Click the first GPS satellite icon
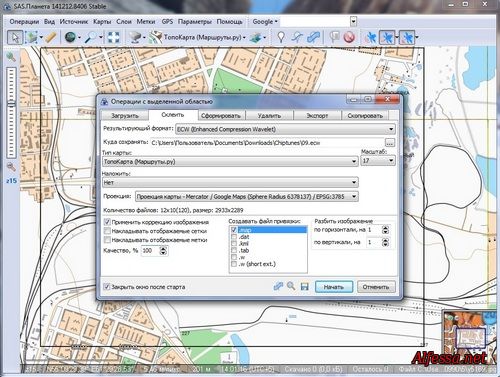The height and width of the screenshot is (377, 500). (x=370, y=37)
